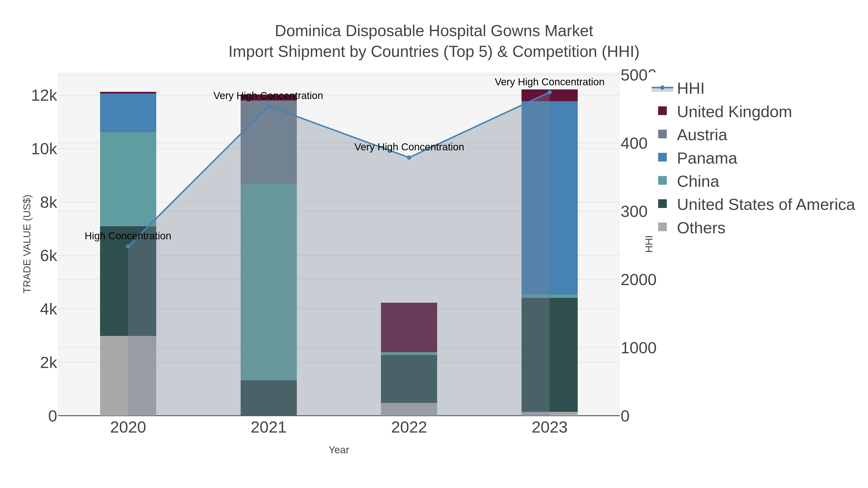The width and height of the screenshot is (868, 488).
Task: Click the 10k left axis tick
Action: tap(44, 149)
